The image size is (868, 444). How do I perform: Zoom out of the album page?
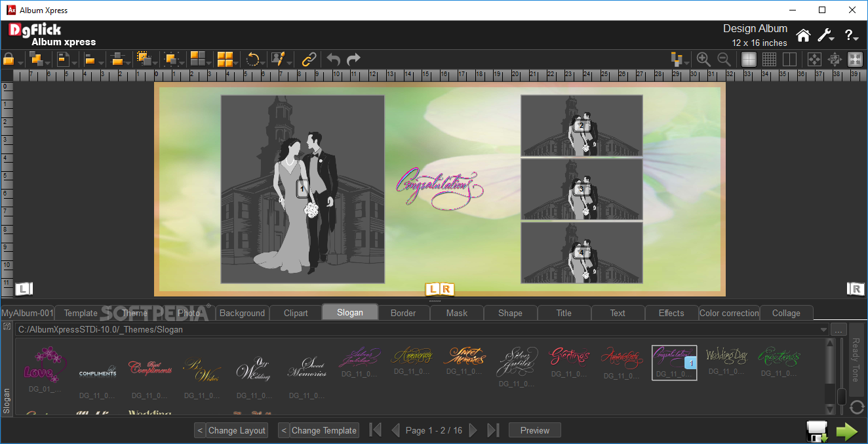(724, 59)
